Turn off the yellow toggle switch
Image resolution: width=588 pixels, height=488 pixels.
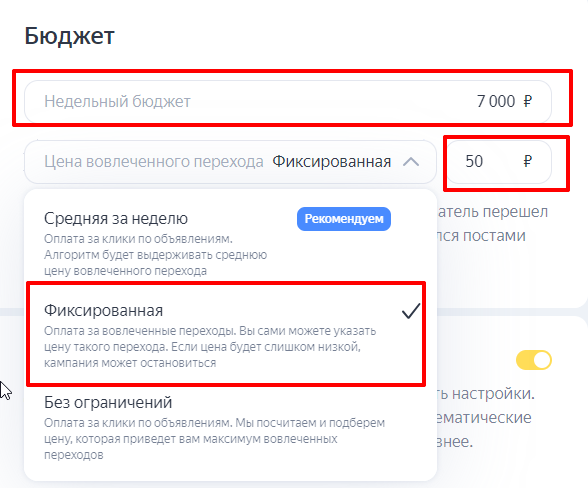pos(534,360)
